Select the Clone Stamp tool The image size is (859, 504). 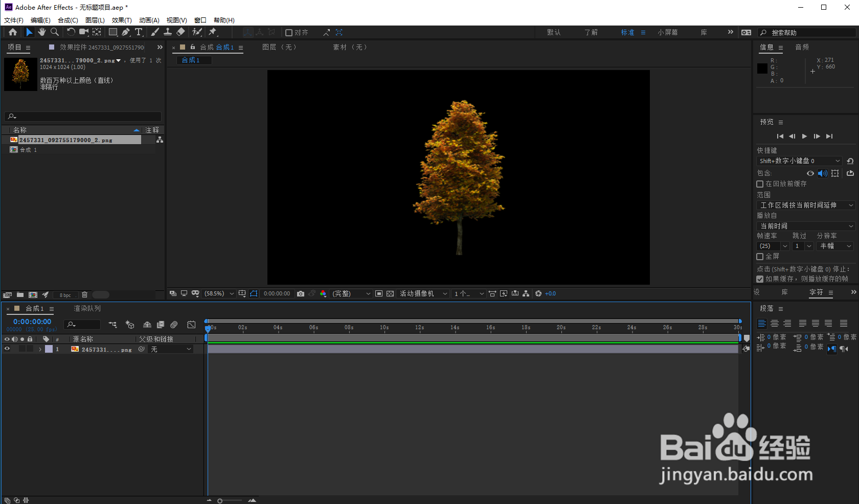[x=168, y=32]
